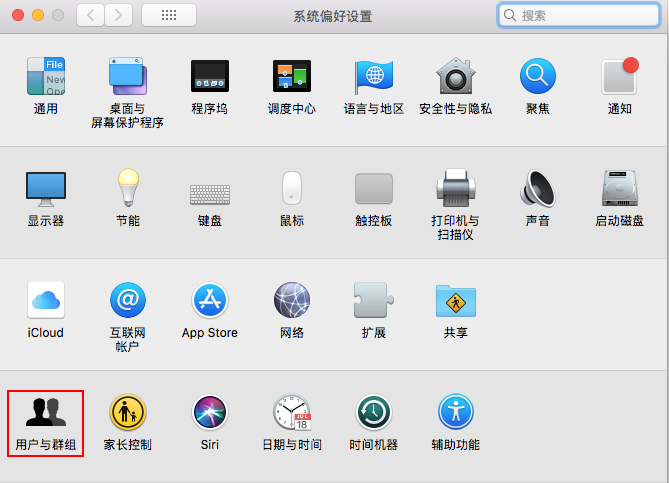Click the forward navigation arrow
The image size is (669, 483).
(x=119, y=15)
